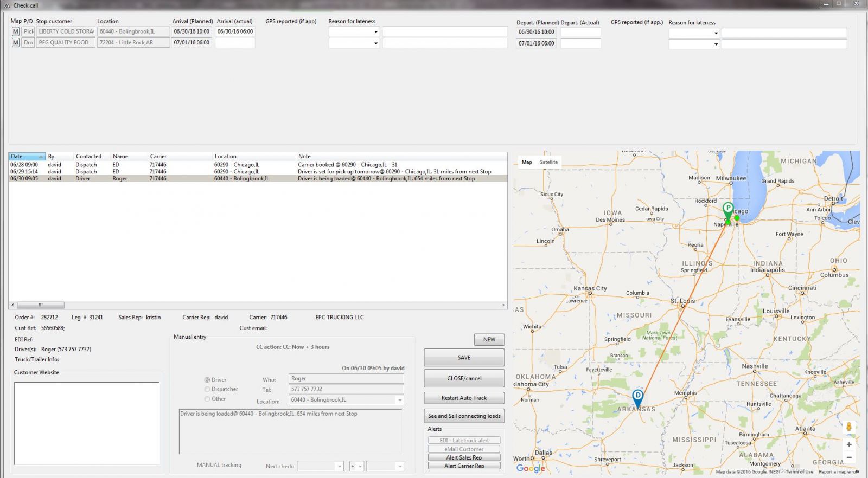The image size is (868, 478).
Task: Sort the check call list by Date column
Action: [26, 157]
